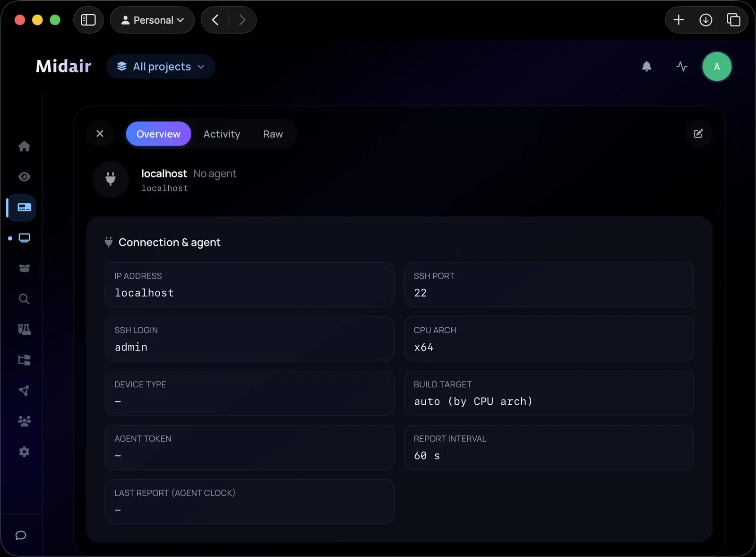Click the SSH PORT value 22
The height and width of the screenshot is (557, 756).
point(421,293)
